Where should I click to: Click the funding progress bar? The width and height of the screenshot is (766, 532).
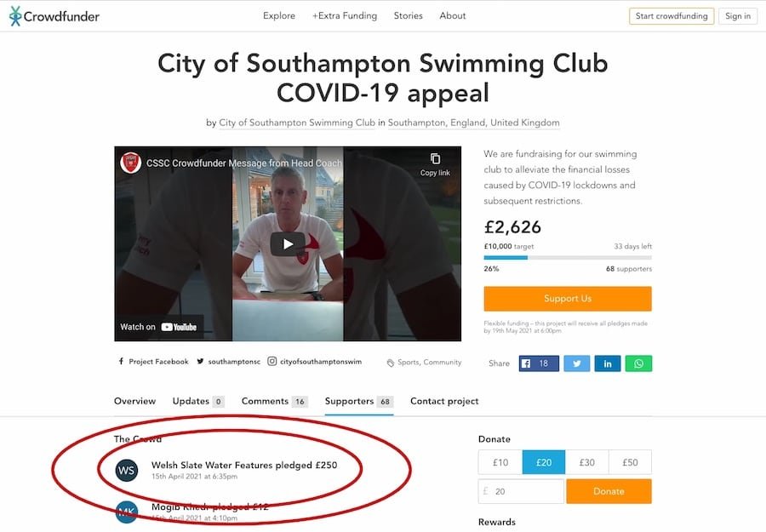pyautogui.click(x=568, y=257)
